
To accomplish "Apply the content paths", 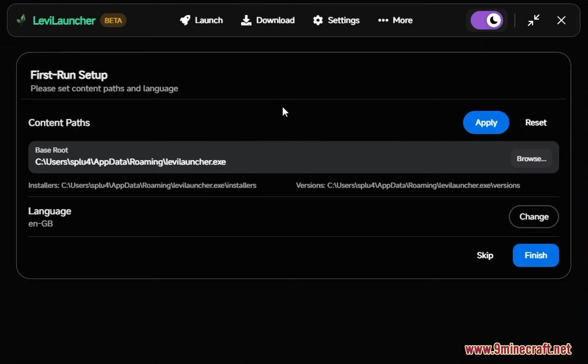I will pos(486,123).
